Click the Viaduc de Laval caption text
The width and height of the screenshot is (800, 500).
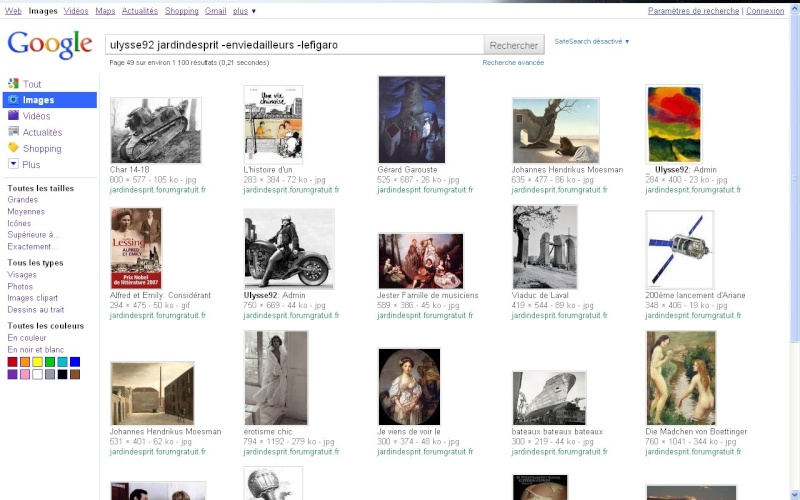tap(540, 295)
